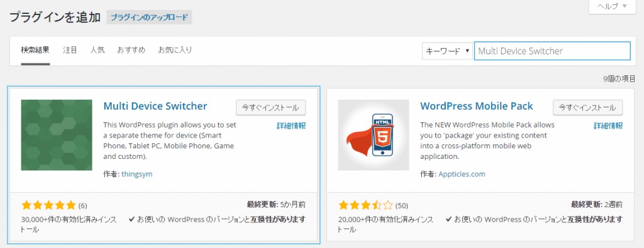
Task: Click 最終更新: 2週間 text
Action: coord(596,204)
